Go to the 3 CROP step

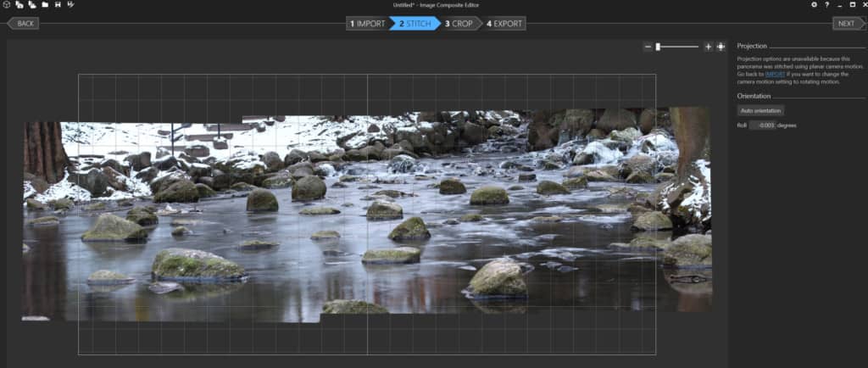tap(459, 24)
